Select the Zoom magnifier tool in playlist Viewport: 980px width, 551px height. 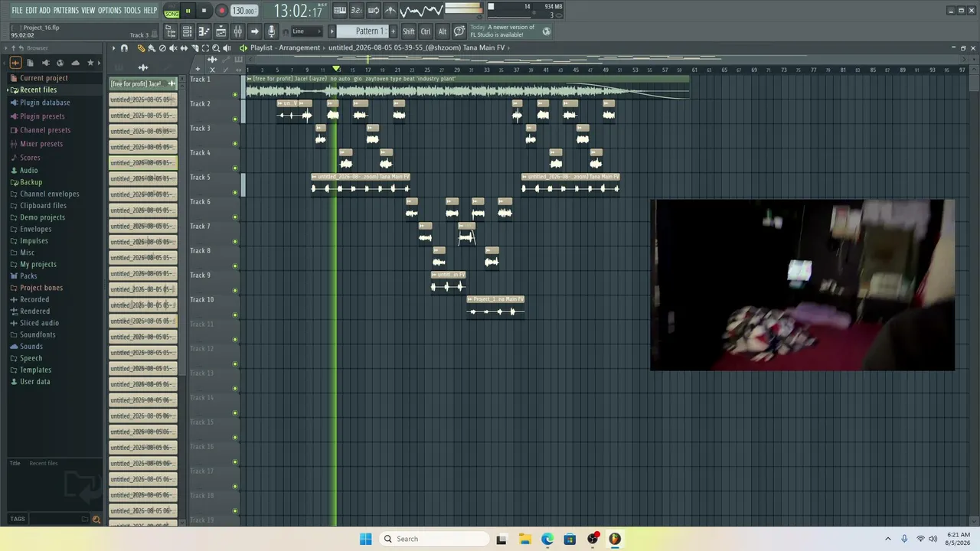click(216, 48)
